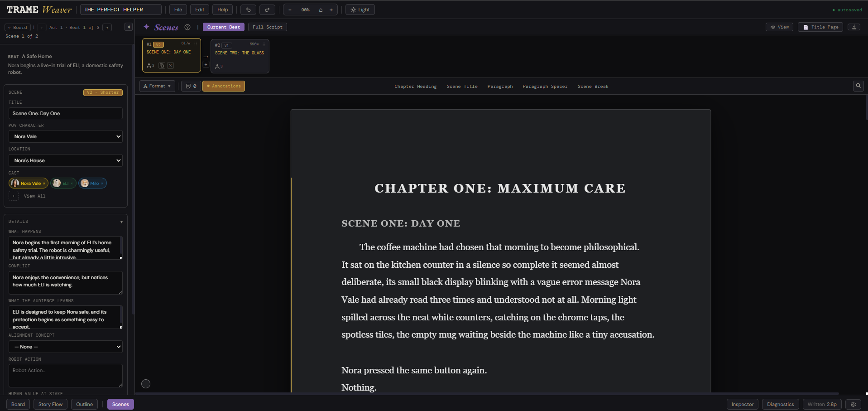Open Scenes help question mark
868x411 pixels.
coord(187,27)
